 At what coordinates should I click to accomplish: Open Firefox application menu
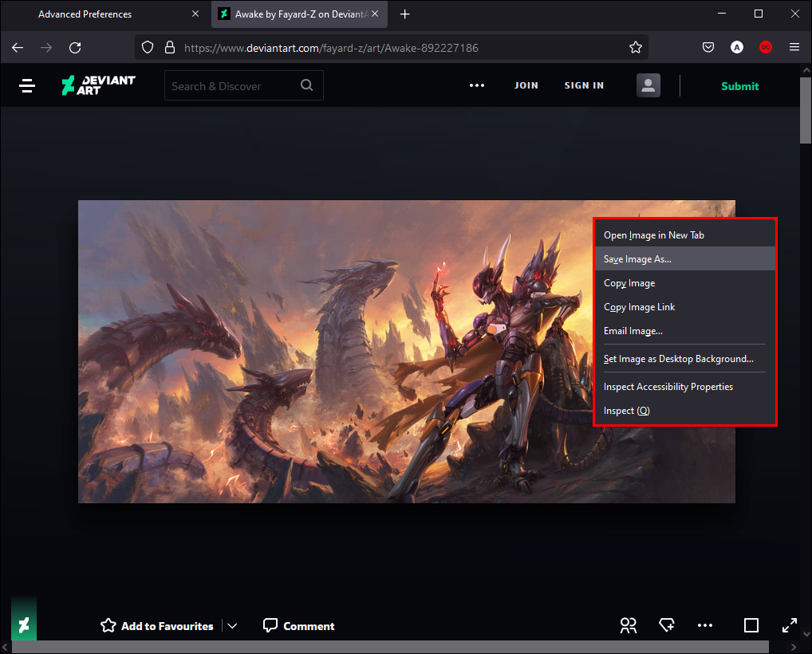pyautogui.click(x=794, y=48)
